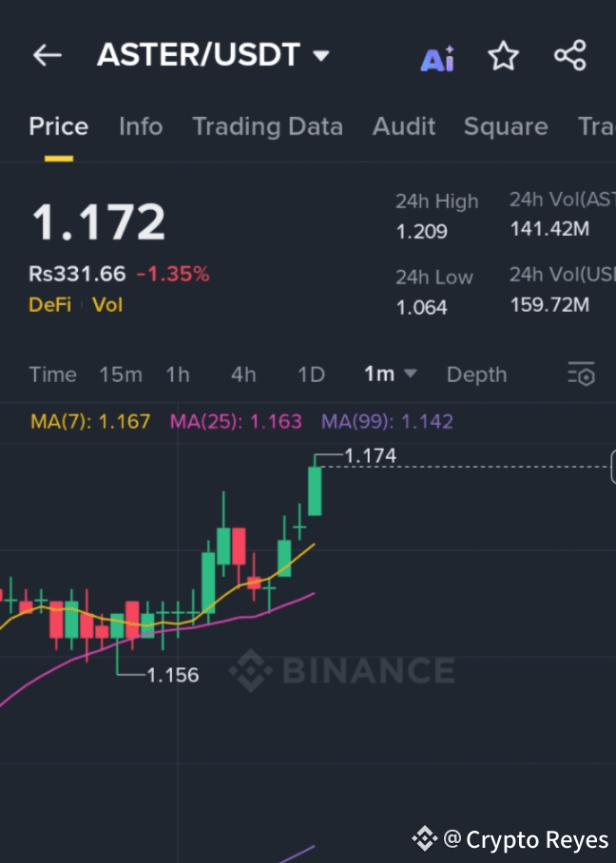
Task: Click the MA(25): 1.163 indicator label
Action: [236, 422]
